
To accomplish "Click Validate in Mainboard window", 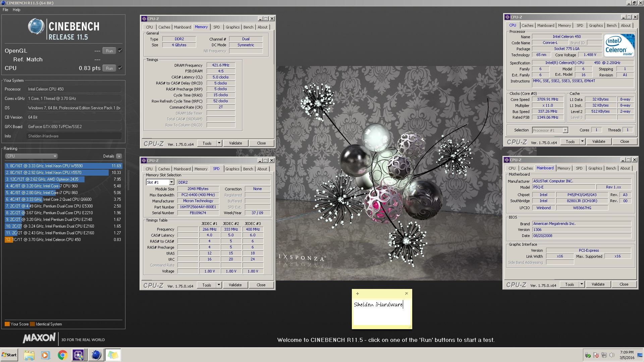I will [598, 284].
